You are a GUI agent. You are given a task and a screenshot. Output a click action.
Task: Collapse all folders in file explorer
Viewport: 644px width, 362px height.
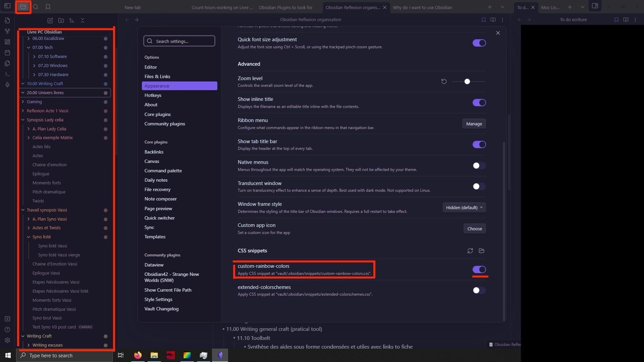click(83, 20)
